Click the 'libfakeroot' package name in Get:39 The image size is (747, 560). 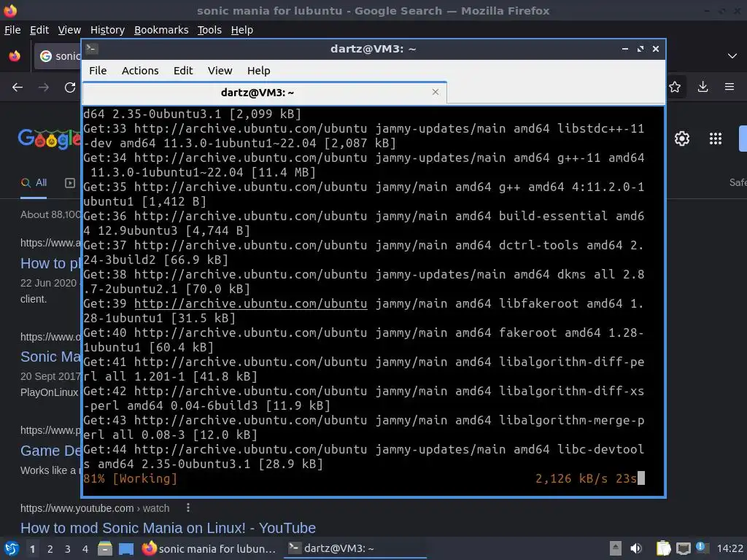pos(539,303)
